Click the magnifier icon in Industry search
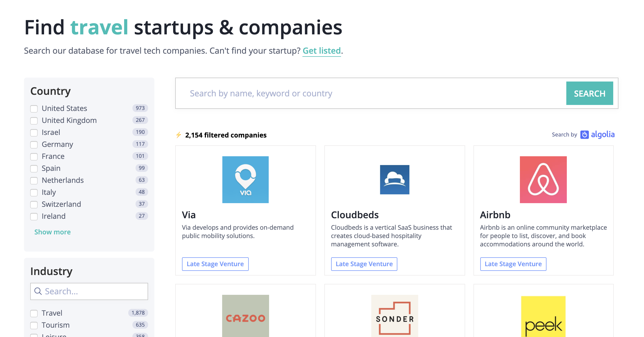 (38, 291)
